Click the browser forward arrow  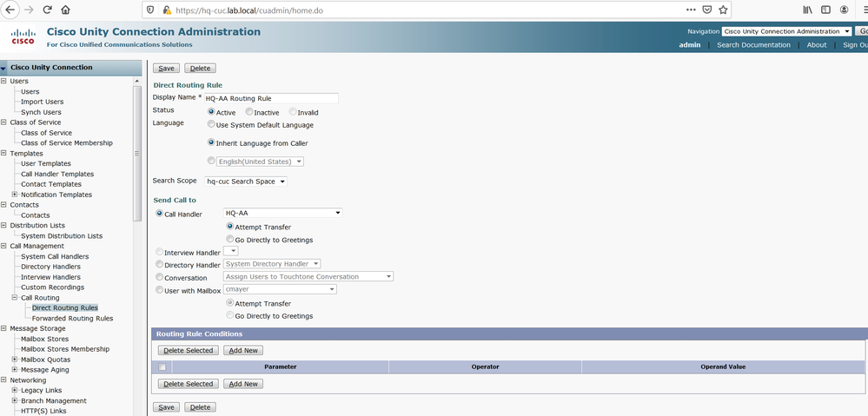tap(29, 10)
